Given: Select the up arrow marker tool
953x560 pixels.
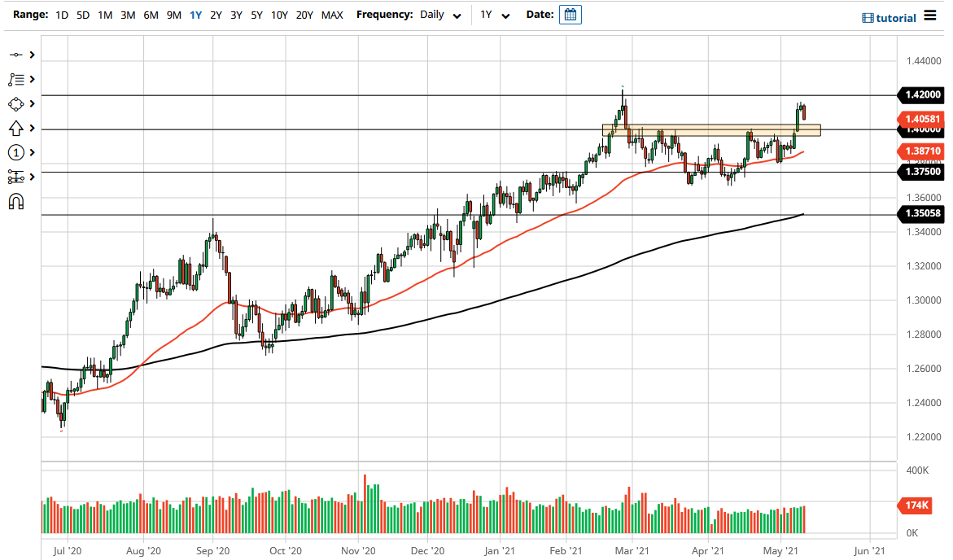Looking at the screenshot, I should click(x=15, y=129).
